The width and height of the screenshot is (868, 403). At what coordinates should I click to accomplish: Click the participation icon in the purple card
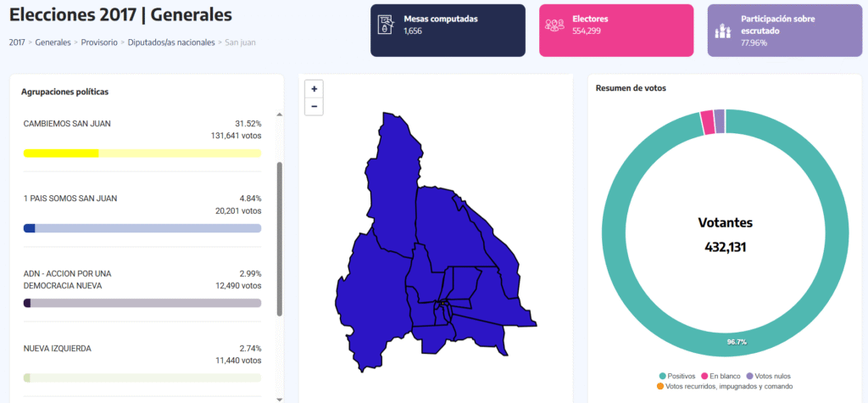[722, 31]
